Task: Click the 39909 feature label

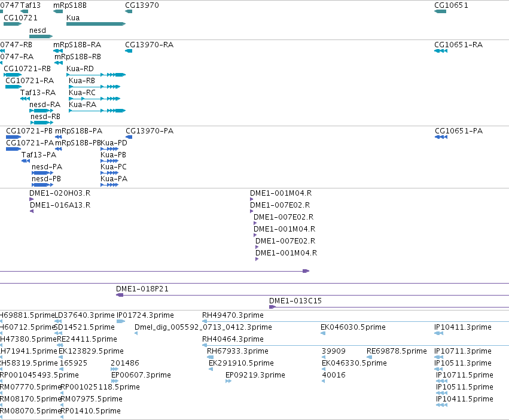Action: (x=334, y=351)
